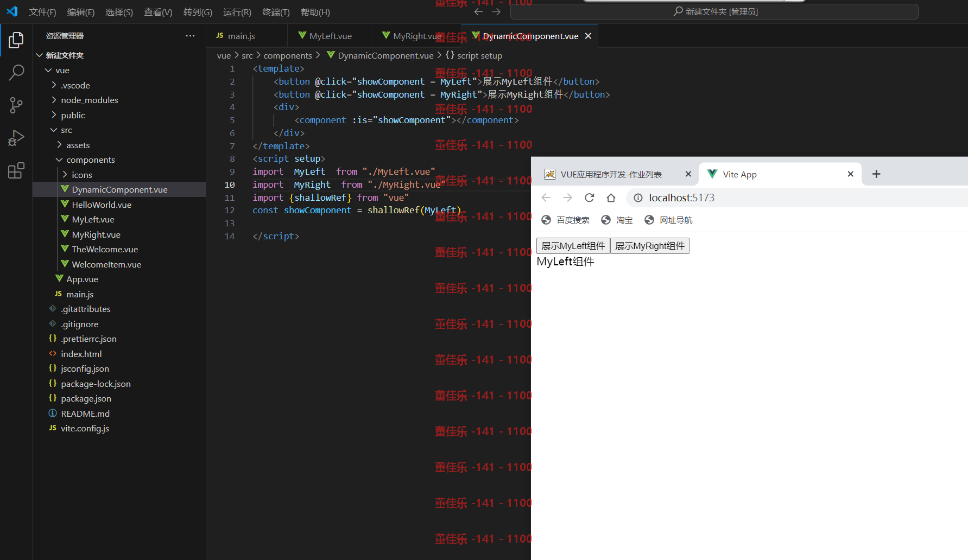Open the 转到(G) menu

pos(198,12)
